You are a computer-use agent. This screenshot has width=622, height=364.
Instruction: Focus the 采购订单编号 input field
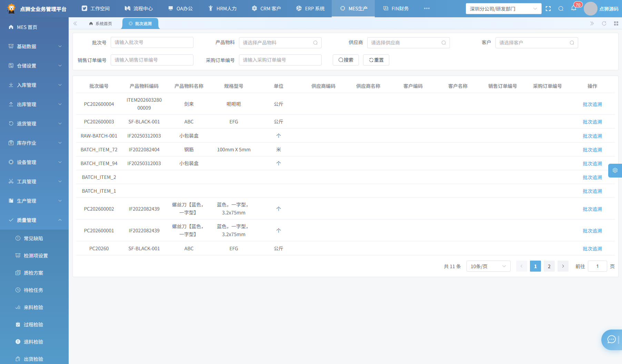tap(280, 60)
